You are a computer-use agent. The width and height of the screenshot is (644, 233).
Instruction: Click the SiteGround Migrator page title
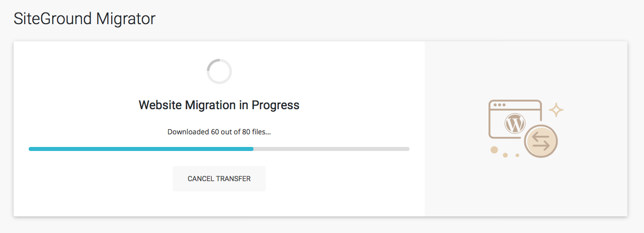click(x=85, y=19)
